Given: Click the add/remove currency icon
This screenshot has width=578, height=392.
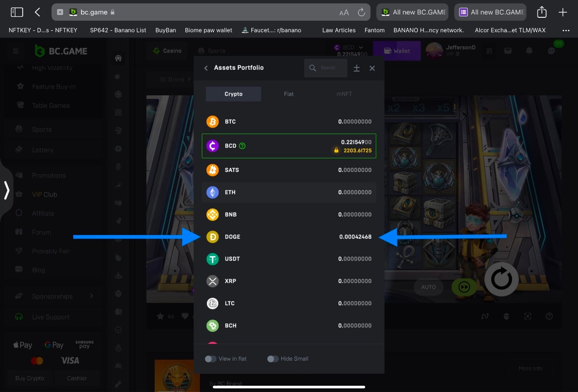Looking at the screenshot, I should (356, 68).
